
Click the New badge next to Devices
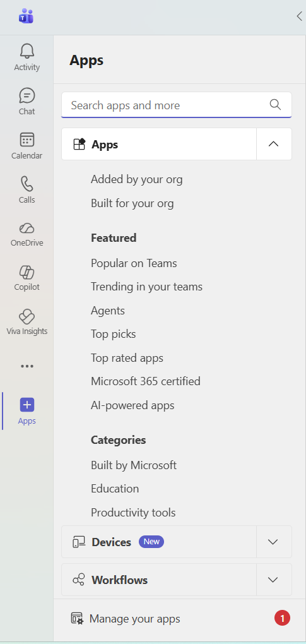(151, 541)
